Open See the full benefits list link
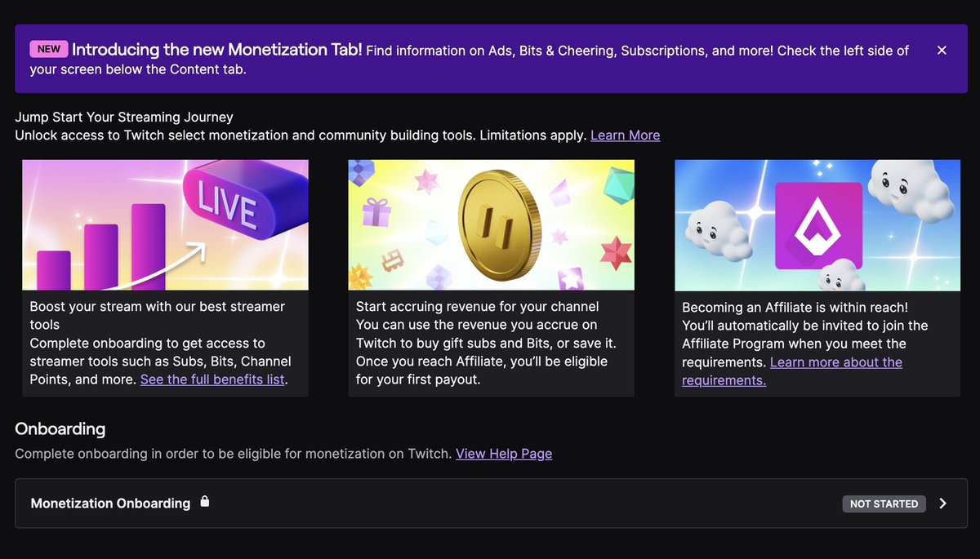 point(212,379)
